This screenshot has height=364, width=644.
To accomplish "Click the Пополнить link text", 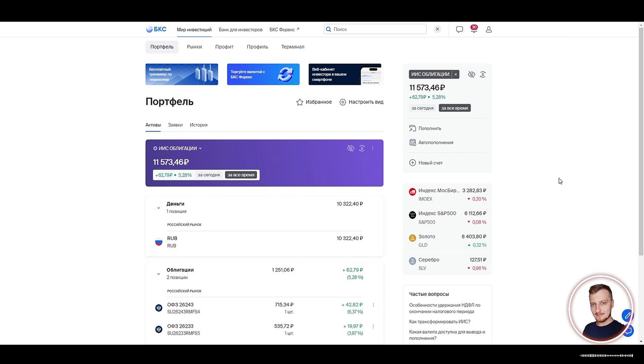I will tap(430, 128).
